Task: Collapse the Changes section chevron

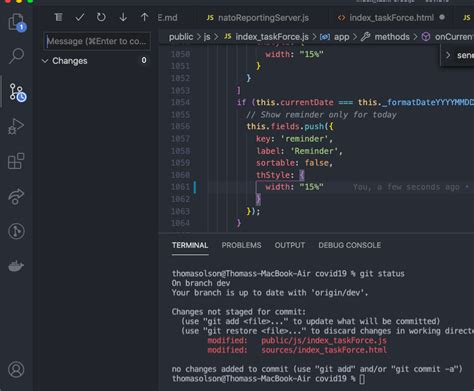Action: [45, 61]
